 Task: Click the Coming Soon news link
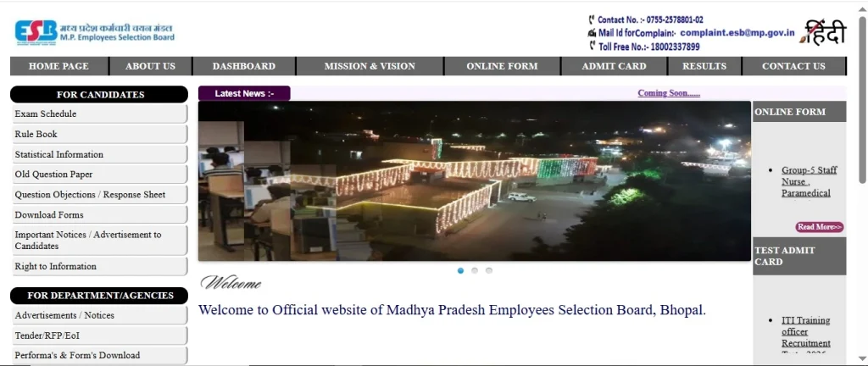click(x=669, y=93)
